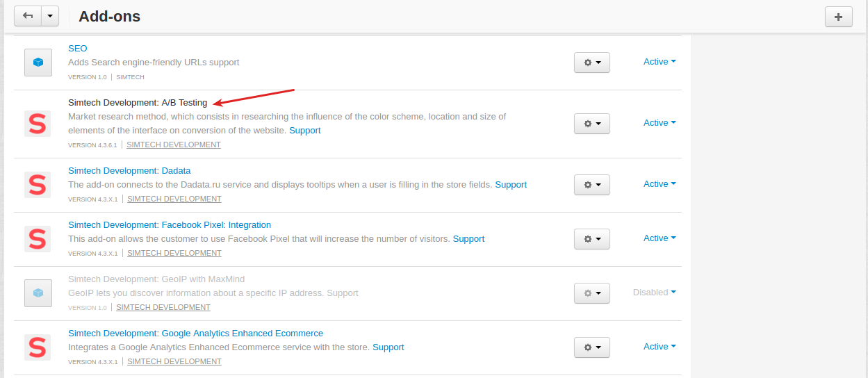Open Support link for A/B Testing
The image size is (868, 378).
[305, 131]
